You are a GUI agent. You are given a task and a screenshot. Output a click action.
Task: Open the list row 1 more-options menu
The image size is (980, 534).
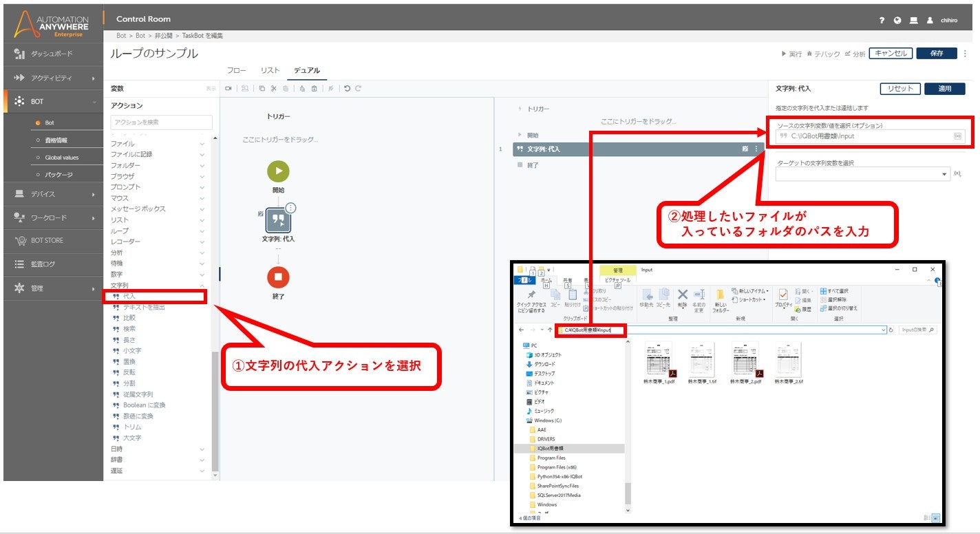756,149
